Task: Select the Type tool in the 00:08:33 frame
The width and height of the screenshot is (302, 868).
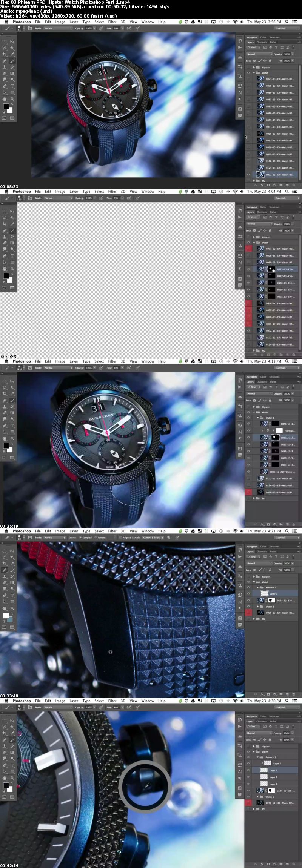Action: pos(12,86)
